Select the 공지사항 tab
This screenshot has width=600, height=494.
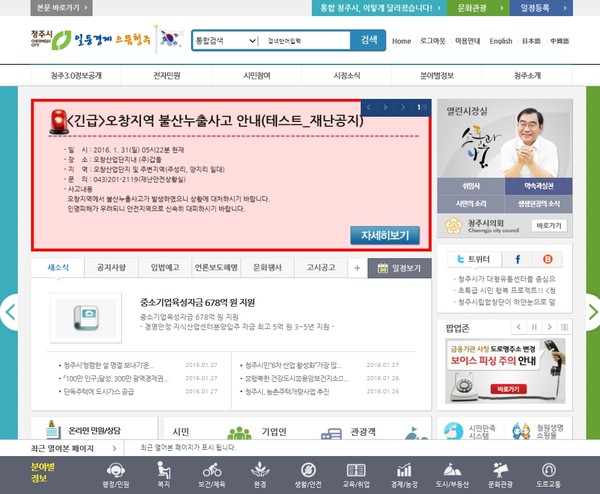point(111,267)
